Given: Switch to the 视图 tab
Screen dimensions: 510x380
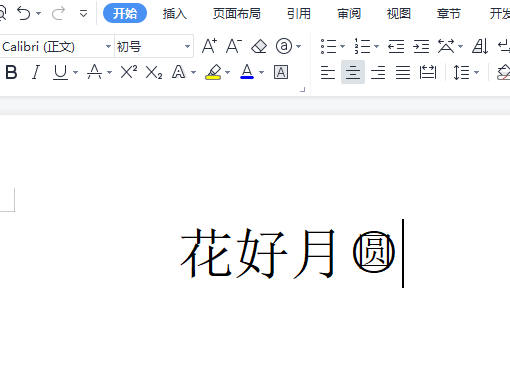Looking at the screenshot, I should (x=399, y=14).
